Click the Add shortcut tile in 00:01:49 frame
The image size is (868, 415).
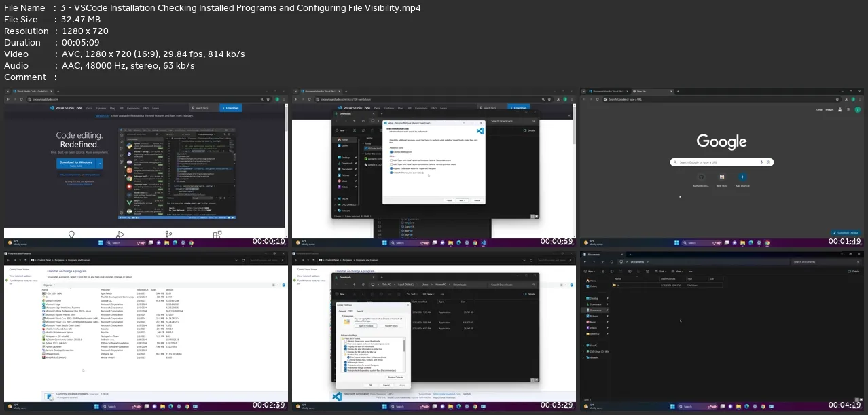742,179
